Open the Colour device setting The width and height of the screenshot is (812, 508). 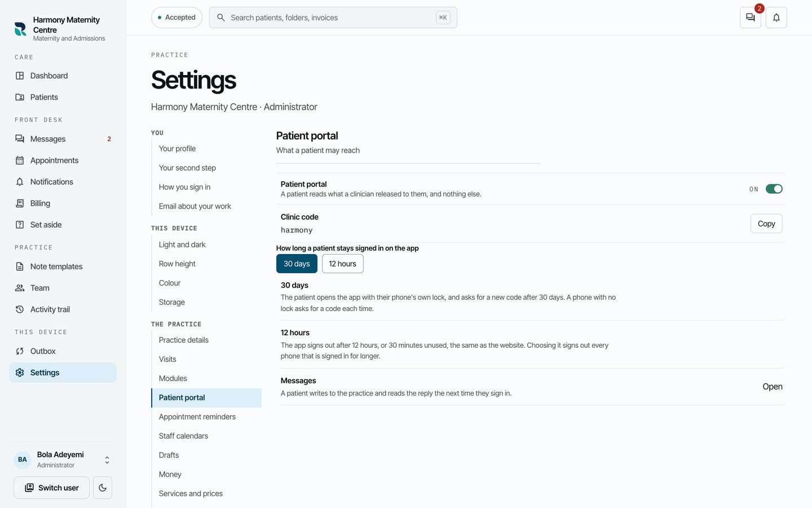point(206,283)
